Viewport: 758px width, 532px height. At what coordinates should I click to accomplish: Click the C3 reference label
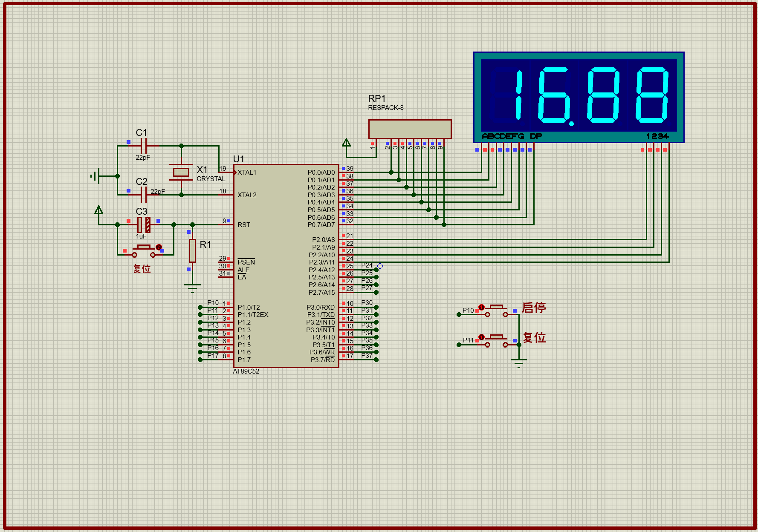tap(142, 211)
